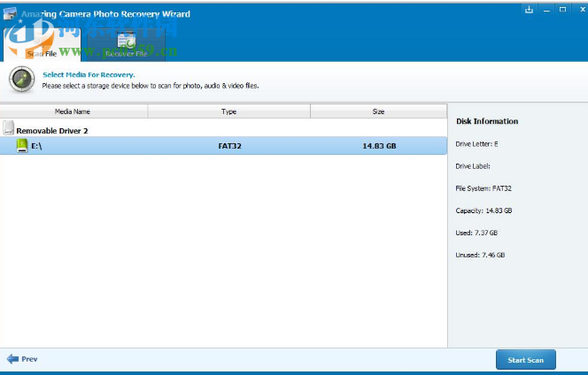Select the E:\ drive row
Screen dimensions: 588x375
pyautogui.click(x=223, y=146)
